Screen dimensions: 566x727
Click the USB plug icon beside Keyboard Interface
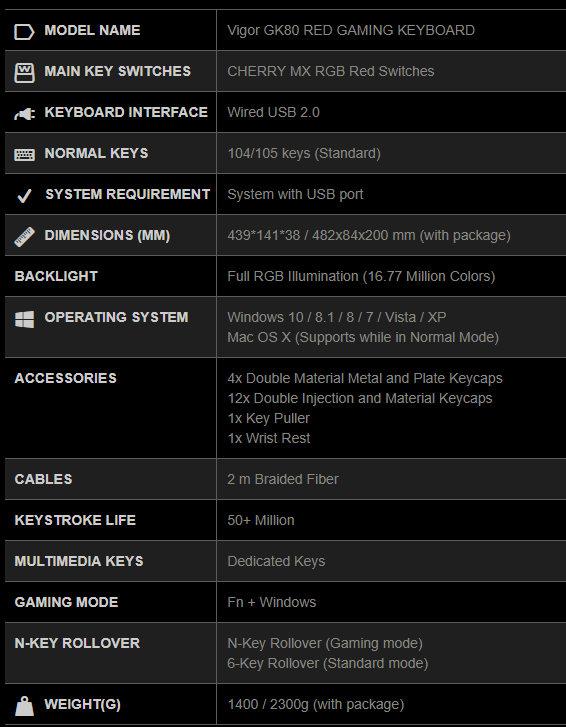coord(24,114)
